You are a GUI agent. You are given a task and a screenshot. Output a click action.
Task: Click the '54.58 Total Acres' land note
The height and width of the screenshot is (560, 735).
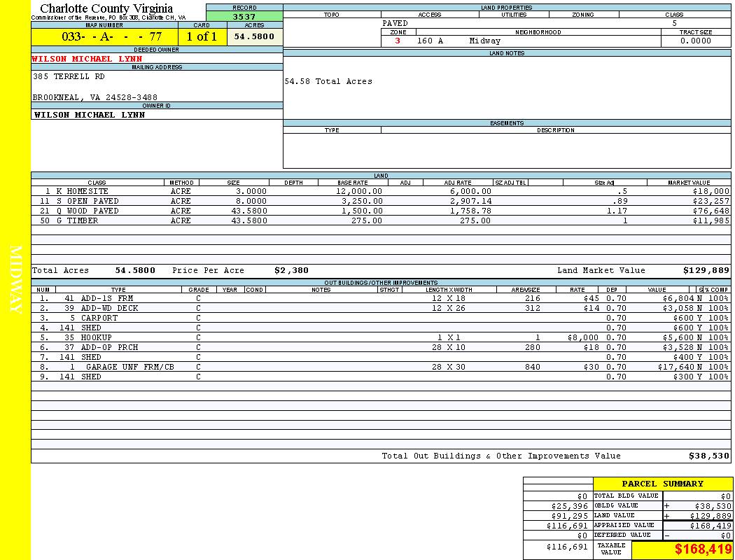pyautogui.click(x=328, y=82)
